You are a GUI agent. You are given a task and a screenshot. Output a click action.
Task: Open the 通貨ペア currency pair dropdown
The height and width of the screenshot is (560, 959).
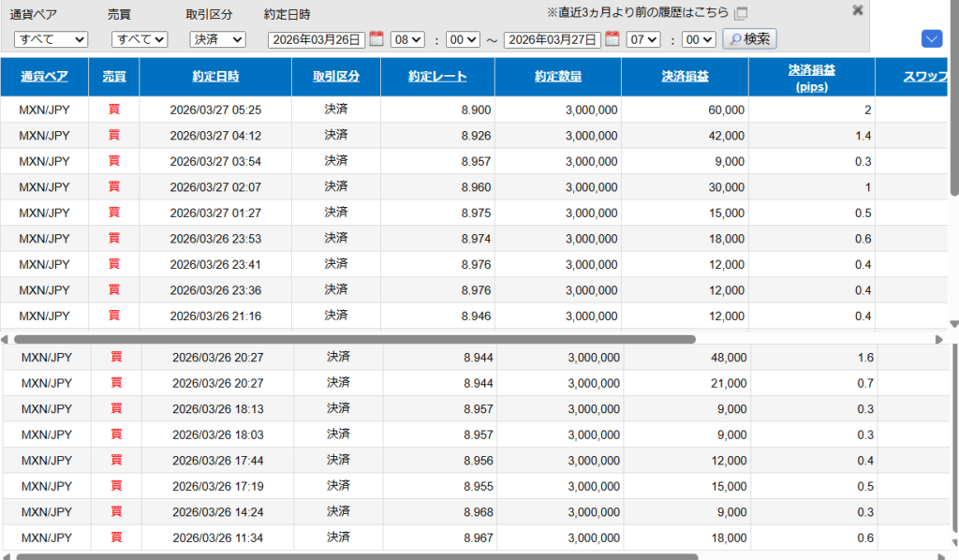51,39
